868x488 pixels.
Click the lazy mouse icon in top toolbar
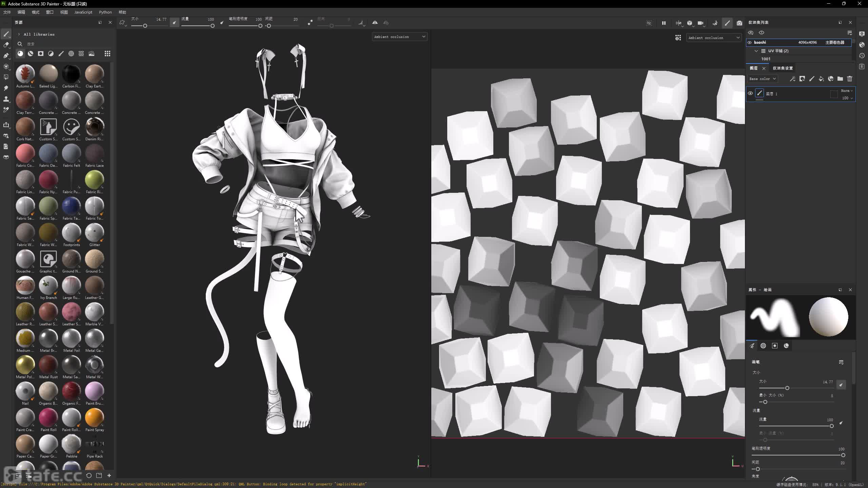pyautogui.click(x=310, y=23)
